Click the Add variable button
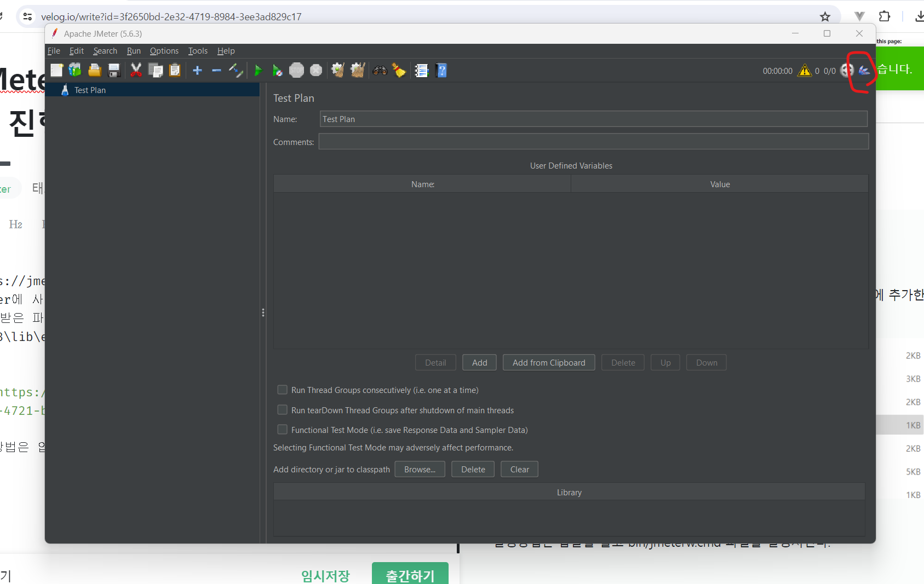 [479, 362]
